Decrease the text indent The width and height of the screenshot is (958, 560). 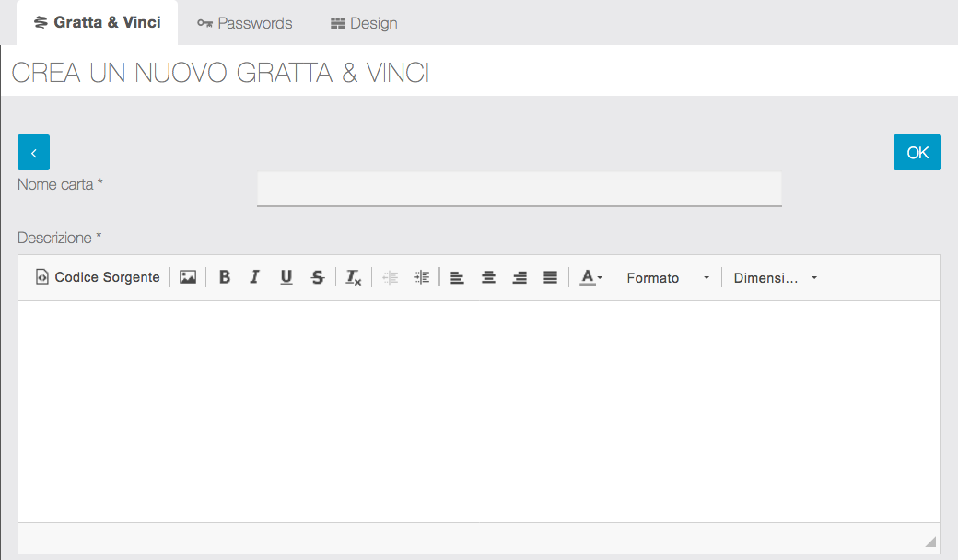391,277
